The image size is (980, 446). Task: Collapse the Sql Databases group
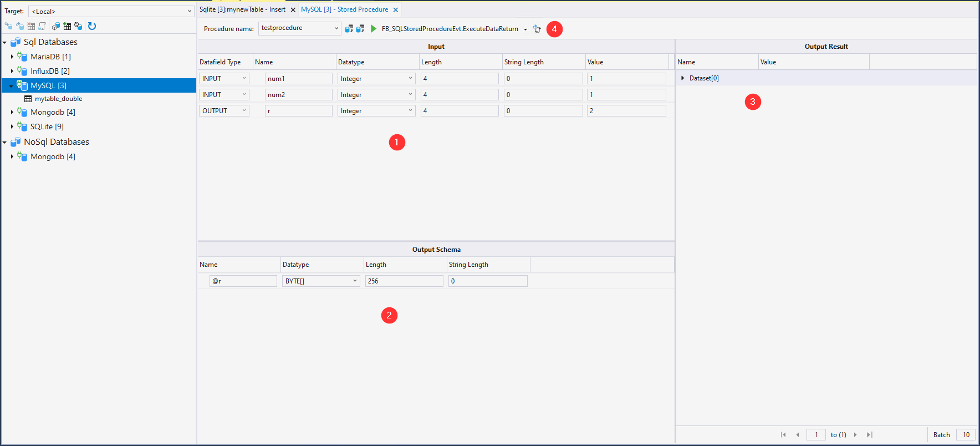coord(4,43)
